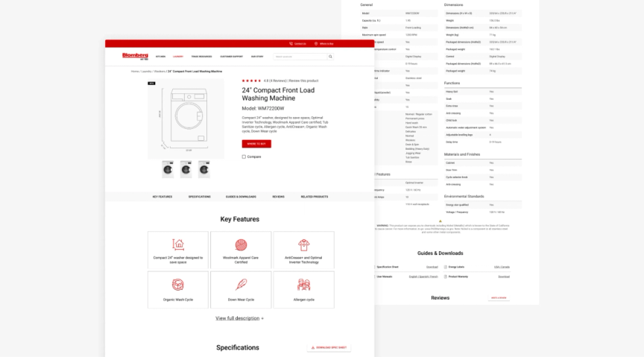Image resolution: width=644 pixels, height=357 pixels.
Task: Click Where to Buy link in red bar
Action: [326, 43]
